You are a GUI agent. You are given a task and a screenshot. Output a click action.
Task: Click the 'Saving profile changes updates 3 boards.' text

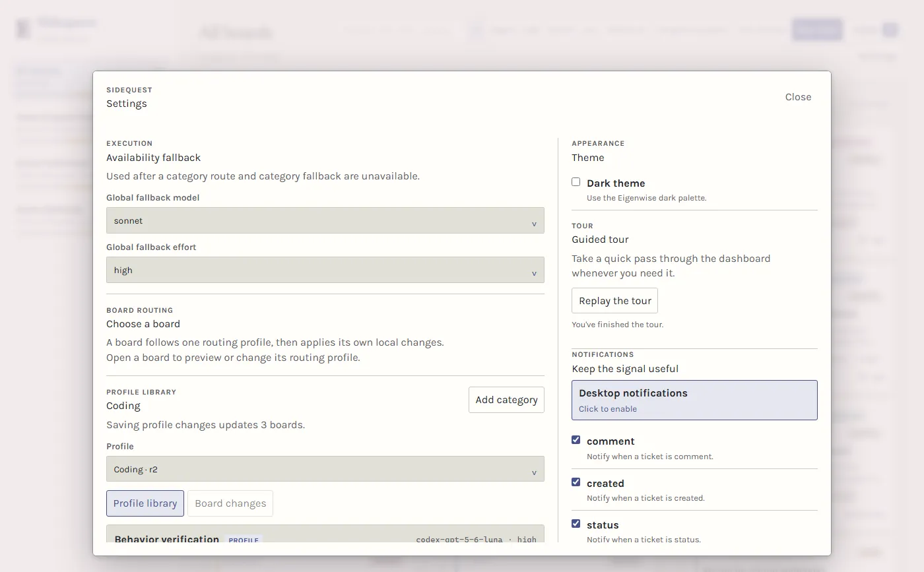[205, 425]
